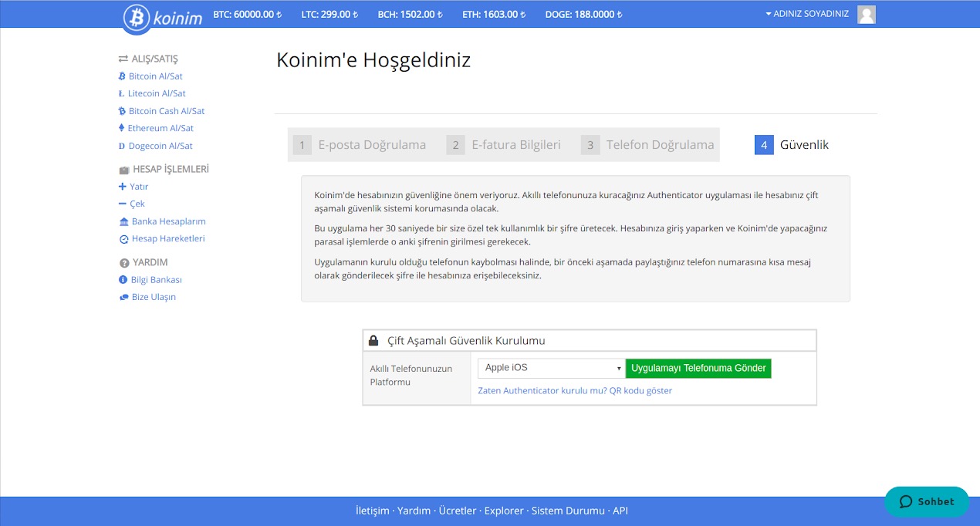Click the exchange arrows icon beside ALIŞ/SATIŞ
980x526 pixels.
pyautogui.click(x=123, y=59)
